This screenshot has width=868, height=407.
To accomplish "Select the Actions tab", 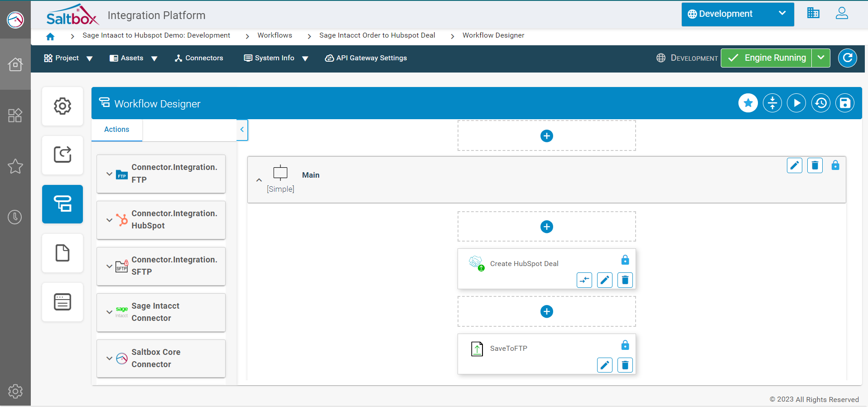I will click(x=116, y=130).
